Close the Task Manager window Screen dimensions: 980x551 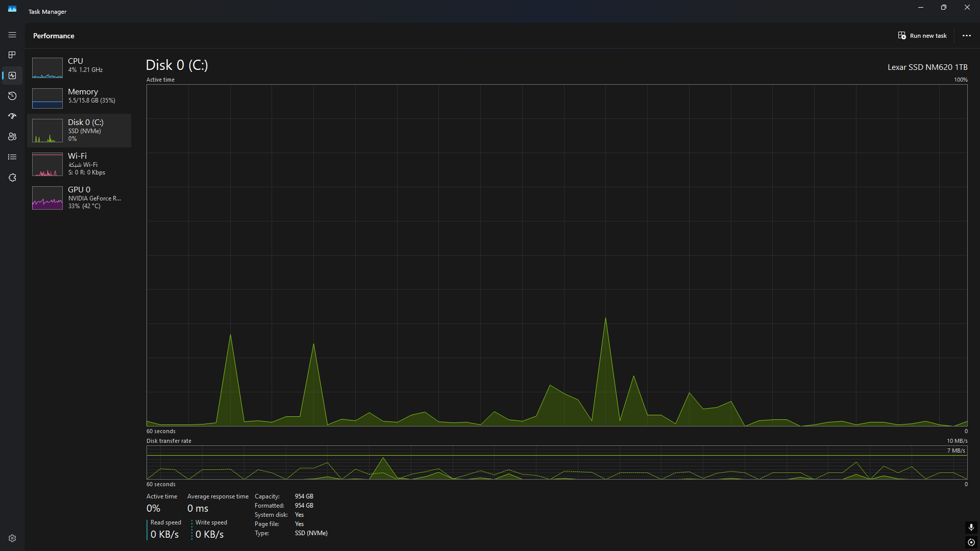click(967, 8)
